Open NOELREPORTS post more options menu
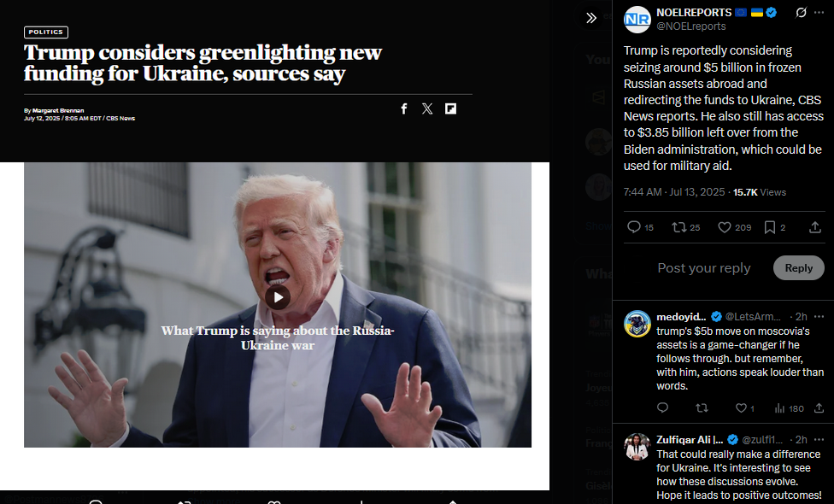 pyautogui.click(x=819, y=13)
